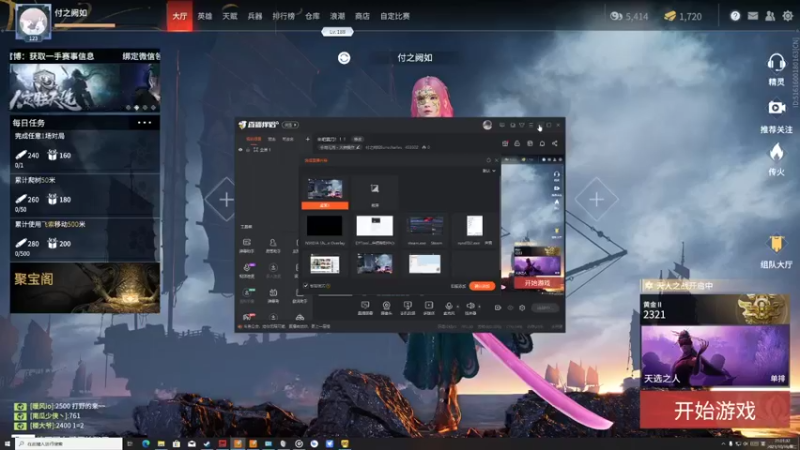
Task: Click the camera icon in streaming bottom toolbar
Action: tap(386, 306)
